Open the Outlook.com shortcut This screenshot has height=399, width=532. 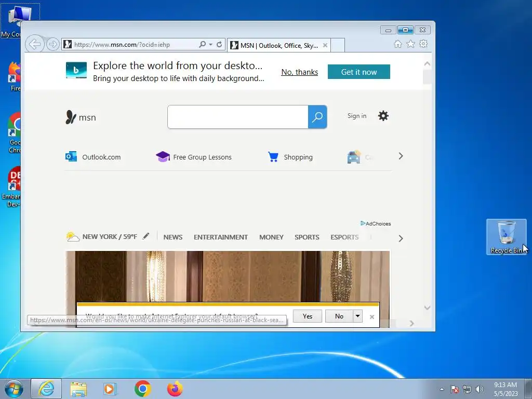coord(93,157)
